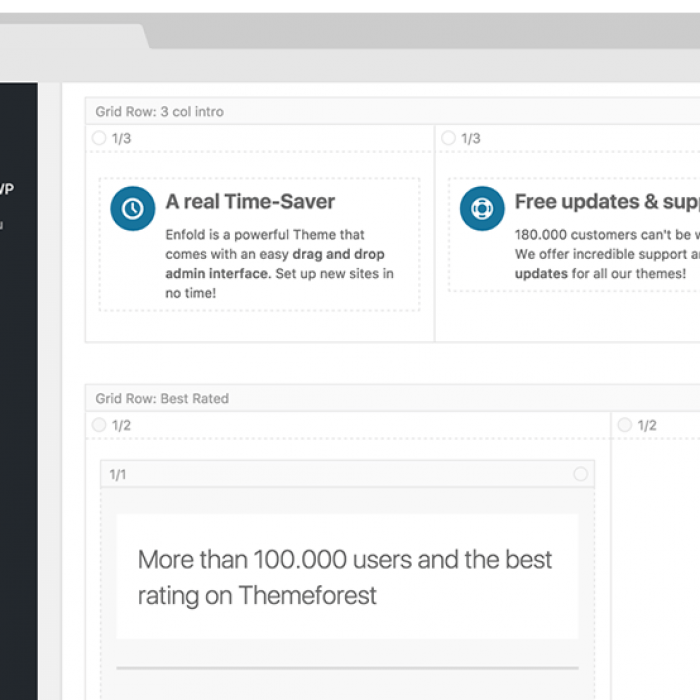Click the 1/1 column label

[118, 475]
